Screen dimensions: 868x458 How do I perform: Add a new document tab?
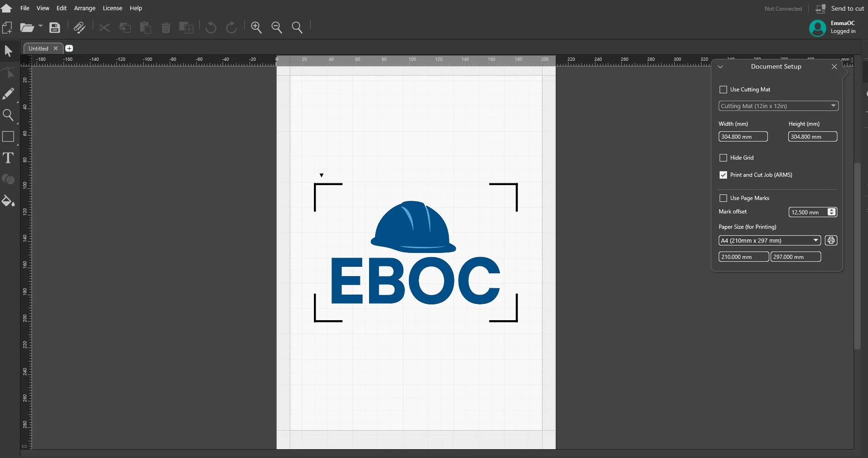coord(69,48)
